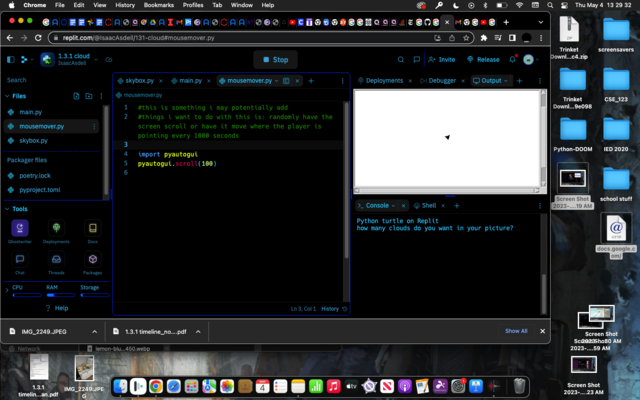Expand the CPU RAM Storage resources row
Image resolution: width=640 pixels, height=400 pixels.
click(7, 290)
